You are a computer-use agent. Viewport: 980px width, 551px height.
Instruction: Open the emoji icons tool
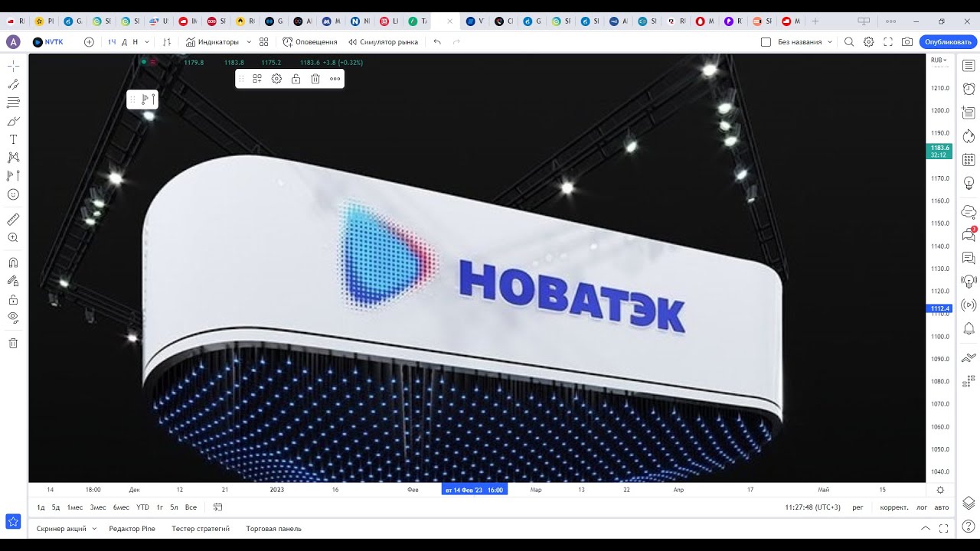click(x=13, y=194)
